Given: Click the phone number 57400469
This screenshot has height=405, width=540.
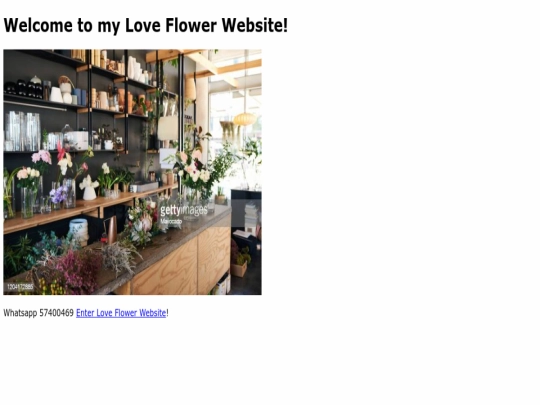Looking at the screenshot, I should point(56,313).
